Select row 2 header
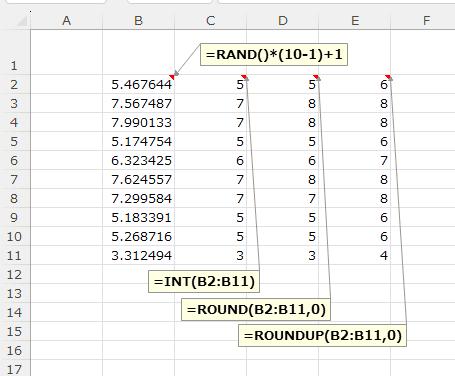The height and width of the screenshot is (376, 455). tap(15, 84)
